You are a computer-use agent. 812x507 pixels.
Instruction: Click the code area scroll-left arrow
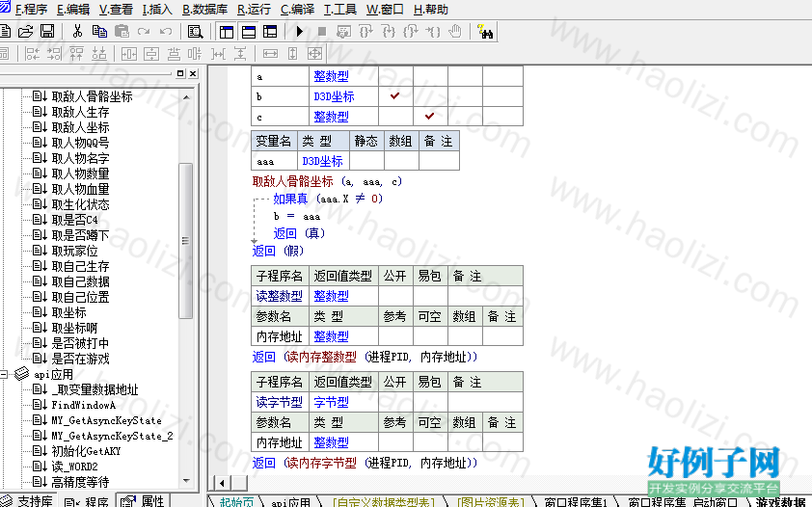point(222,483)
